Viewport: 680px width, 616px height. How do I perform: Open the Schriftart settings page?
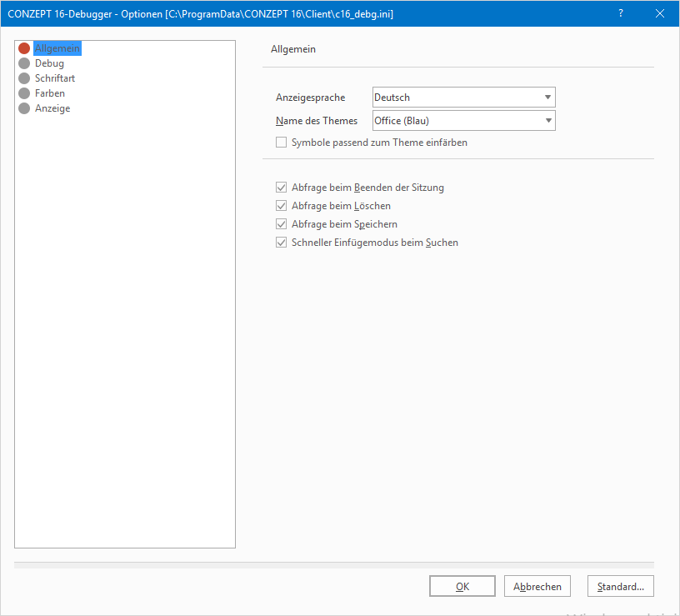55,78
